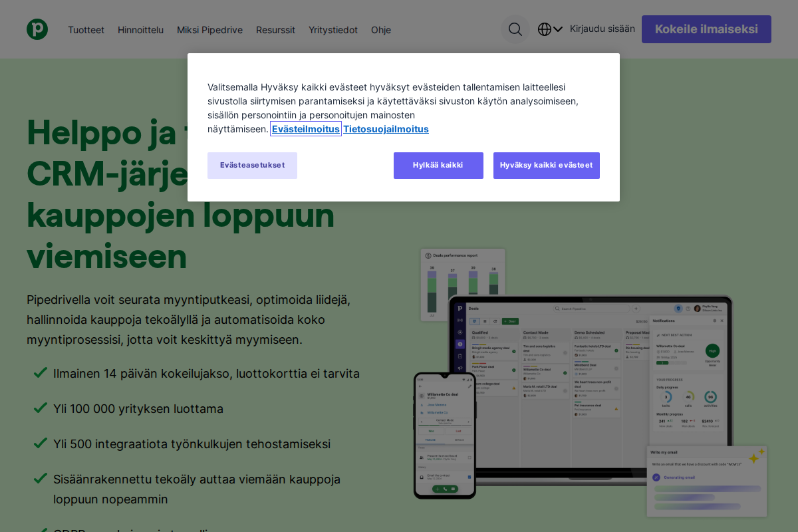Image resolution: width=798 pixels, height=532 pixels.
Task: Click the Hylkää kaikki button
Action: 438,166
